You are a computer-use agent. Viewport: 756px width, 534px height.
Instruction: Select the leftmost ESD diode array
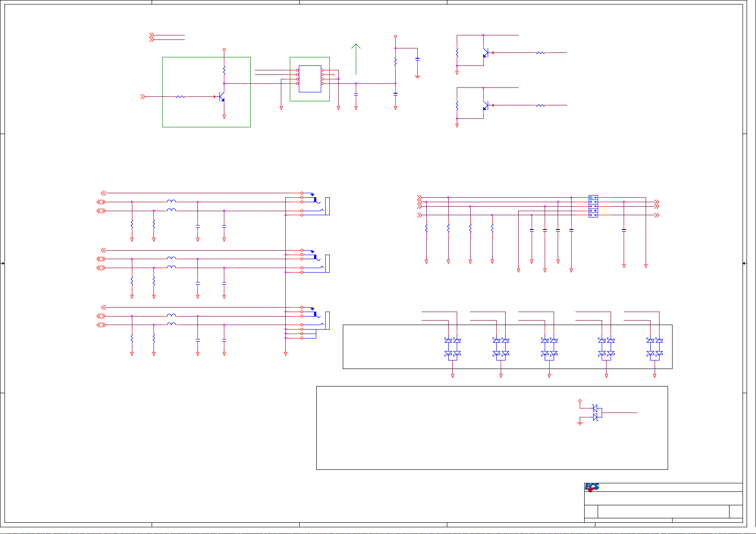coord(452,347)
